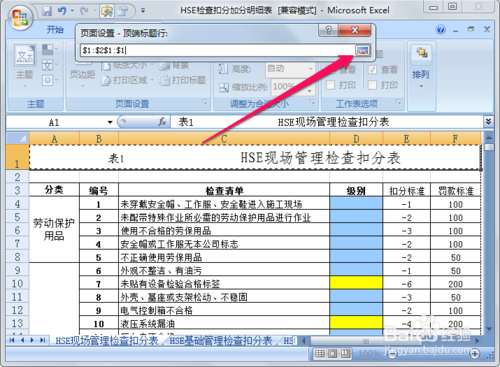The height and width of the screenshot is (367, 500).
Task: Go to first sheet tab navigation arrow
Action: point(12,340)
